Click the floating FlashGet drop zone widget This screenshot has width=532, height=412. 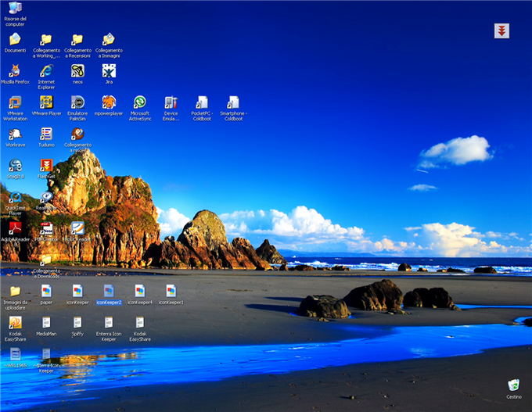(x=501, y=30)
